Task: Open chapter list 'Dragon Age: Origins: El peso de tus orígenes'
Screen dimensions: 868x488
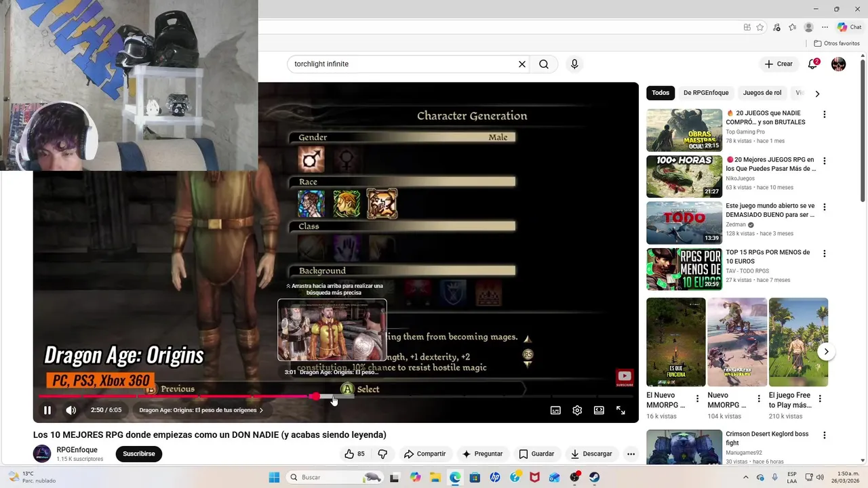Action: click(201, 410)
